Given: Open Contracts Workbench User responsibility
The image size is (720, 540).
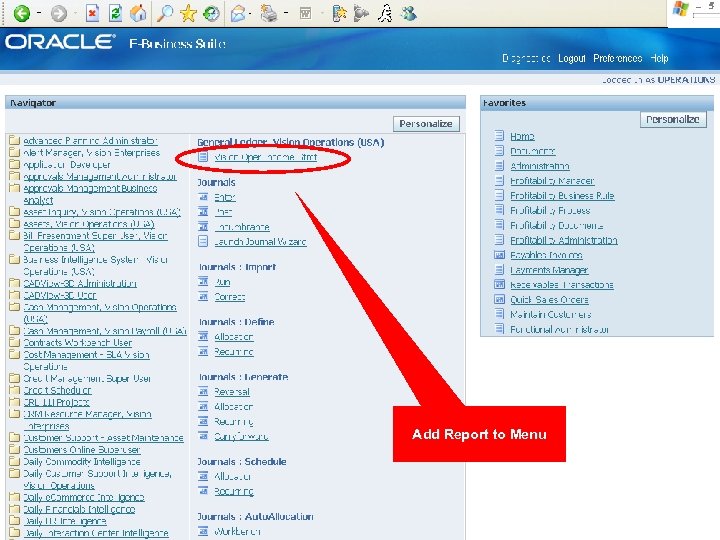Looking at the screenshot, I should (78, 343).
